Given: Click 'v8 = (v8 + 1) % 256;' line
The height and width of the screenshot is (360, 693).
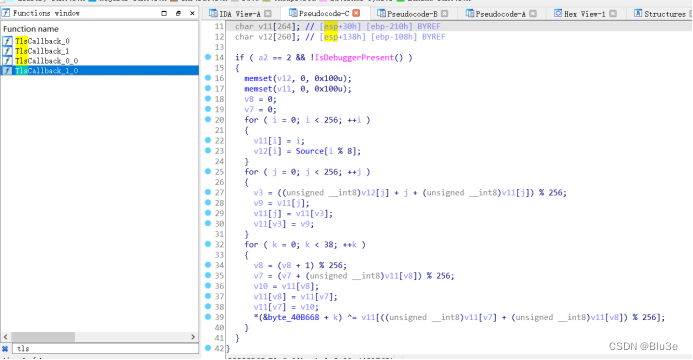Looking at the screenshot, I should 300,265.
